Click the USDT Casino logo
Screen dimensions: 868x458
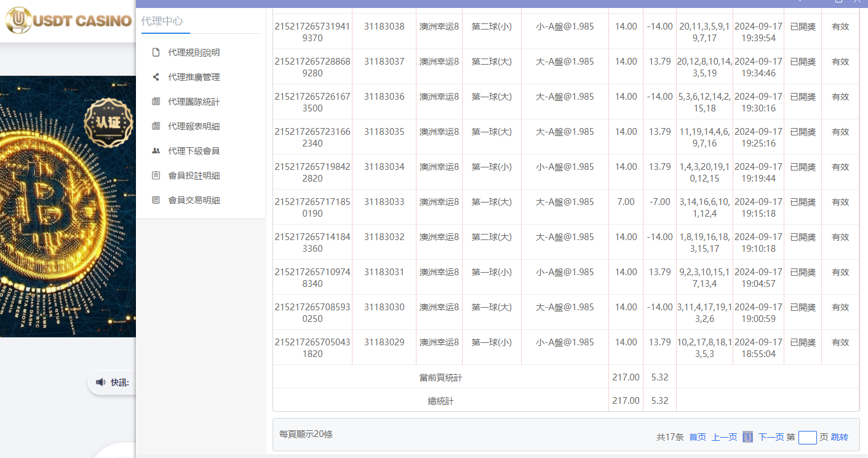(x=68, y=21)
